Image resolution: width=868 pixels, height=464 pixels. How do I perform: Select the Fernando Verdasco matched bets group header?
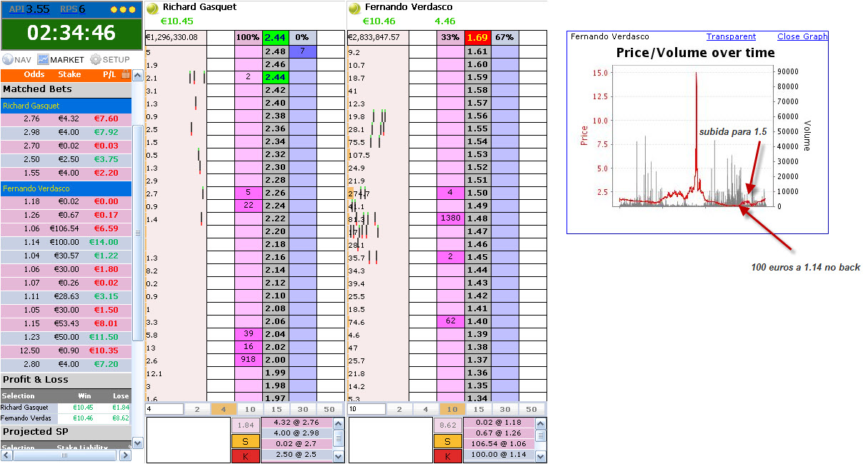(x=66, y=188)
